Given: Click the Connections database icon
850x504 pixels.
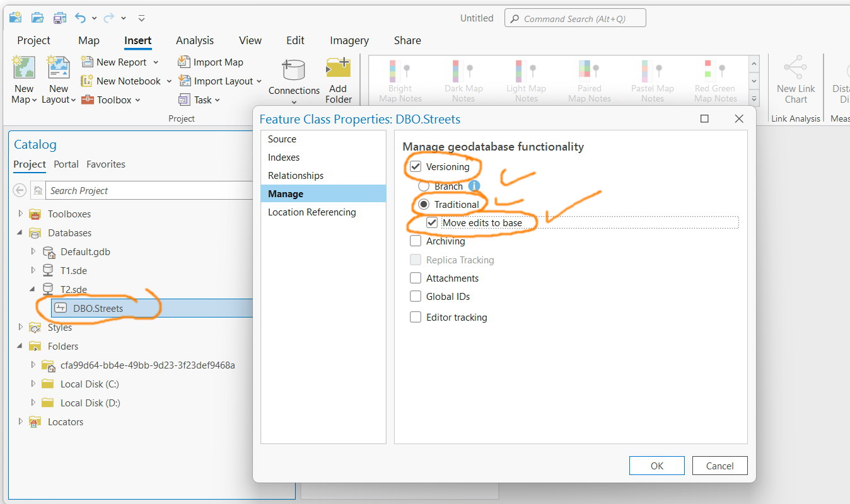Looking at the screenshot, I should [293, 69].
